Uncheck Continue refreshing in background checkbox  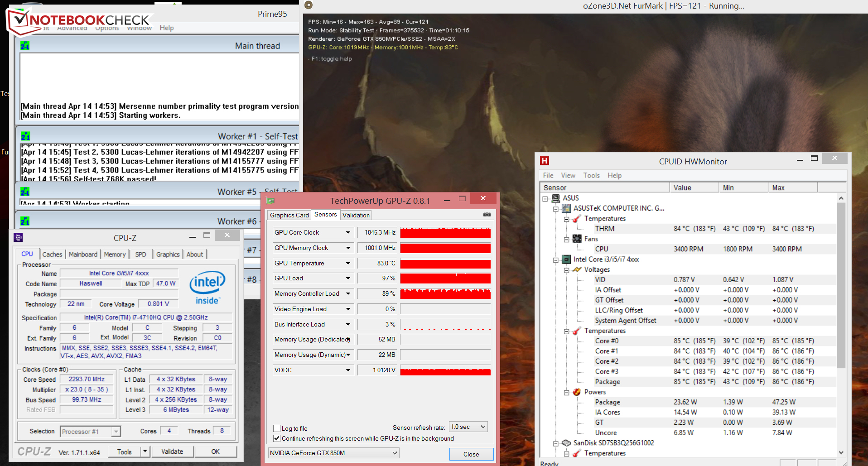[x=277, y=438]
